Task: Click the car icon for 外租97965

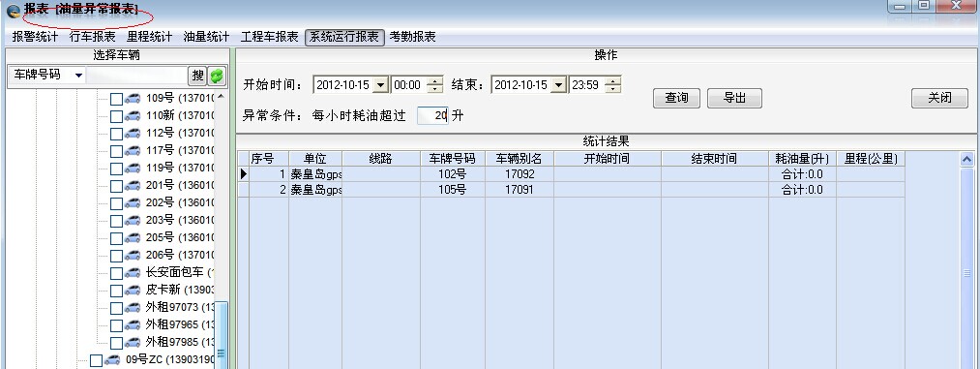Action: (x=133, y=325)
